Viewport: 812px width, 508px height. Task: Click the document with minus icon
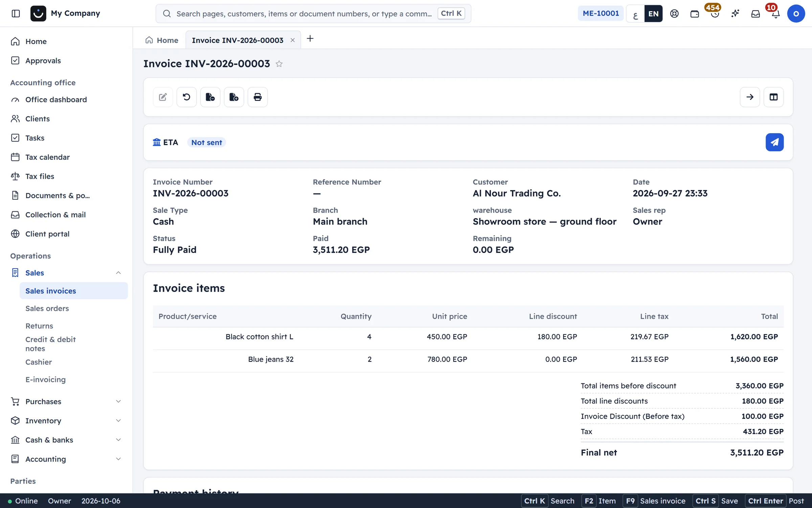[x=210, y=97]
